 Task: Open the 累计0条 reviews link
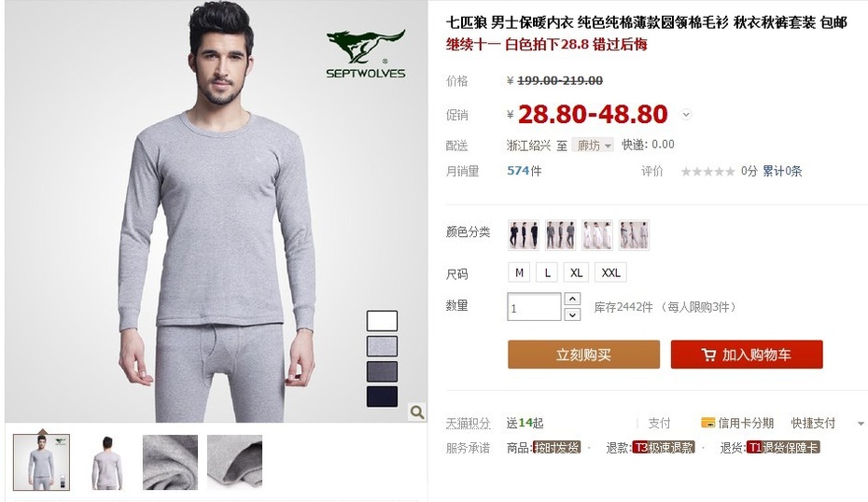782,172
